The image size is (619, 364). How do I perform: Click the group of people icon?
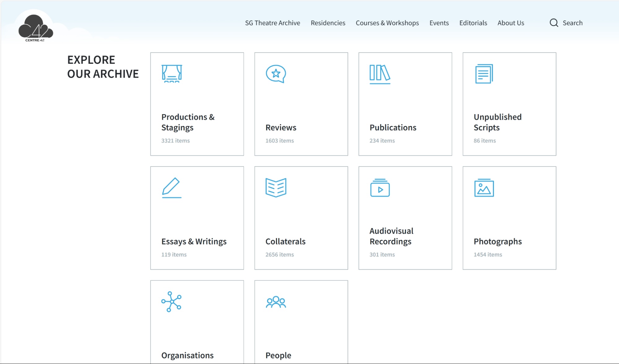point(276,302)
